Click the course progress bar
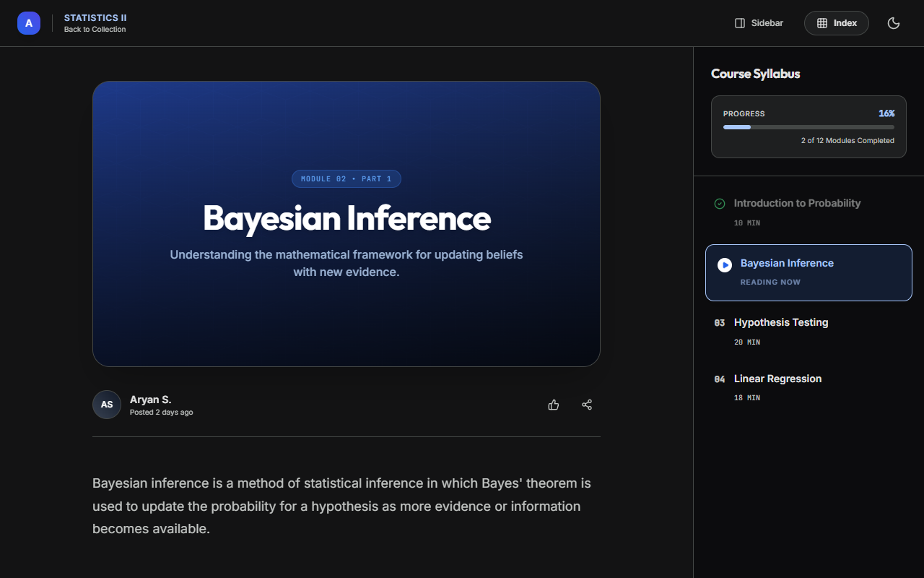This screenshot has height=578, width=924. pyautogui.click(x=808, y=127)
